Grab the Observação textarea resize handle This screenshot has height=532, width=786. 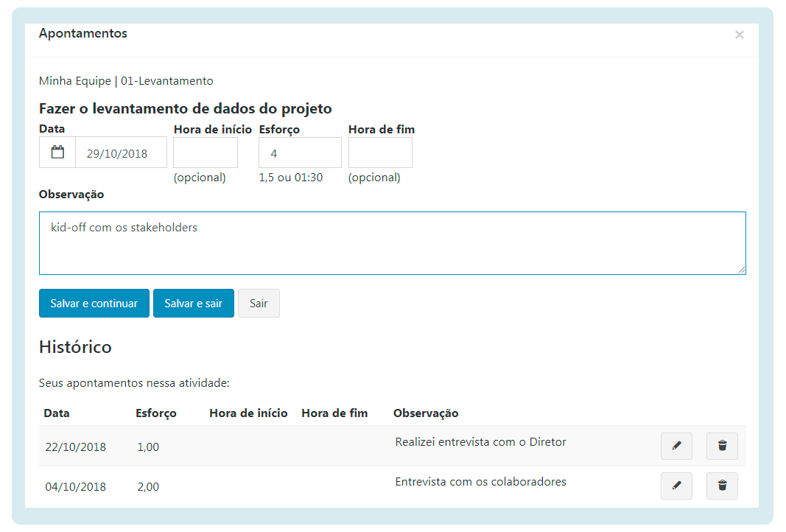(x=741, y=270)
